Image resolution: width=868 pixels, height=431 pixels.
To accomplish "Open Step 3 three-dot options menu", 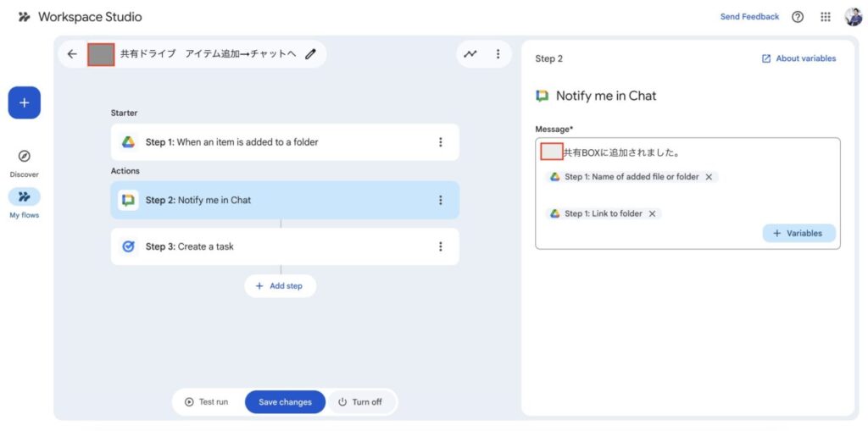I will 440,246.
